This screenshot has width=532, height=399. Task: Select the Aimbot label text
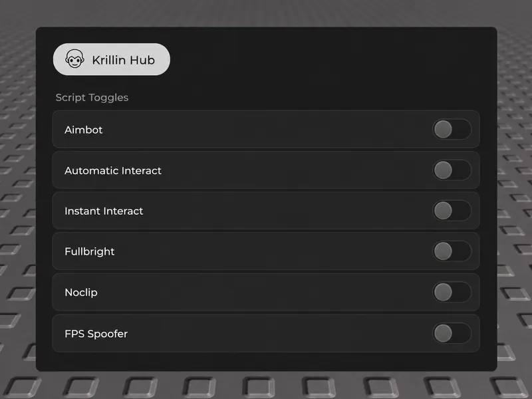(x=84, y=130)
